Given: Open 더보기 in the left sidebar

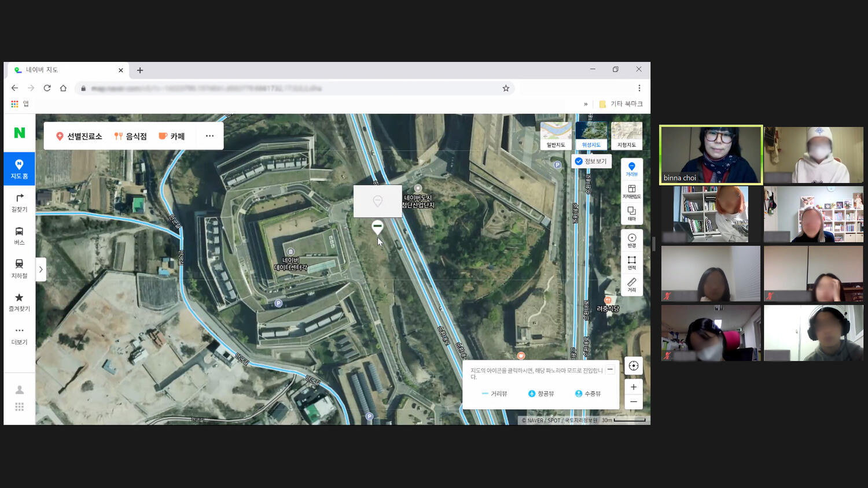Looking at the screenshot, I should [19, 335].
